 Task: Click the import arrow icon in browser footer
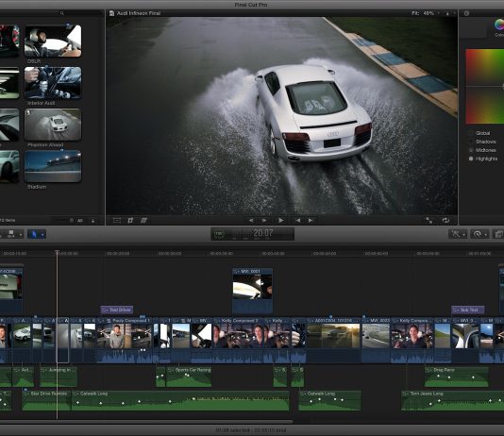(x=93, y=221)
